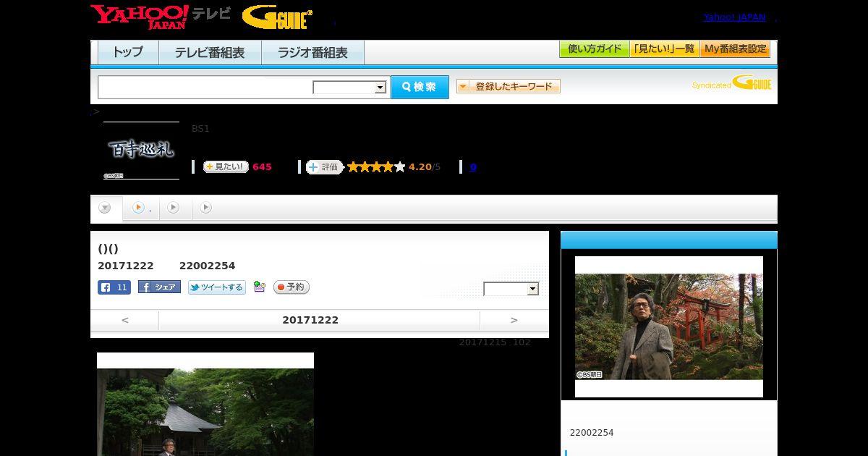Select the first tab with down-arrow icon
868x456 pixels.
click(106, 208)
